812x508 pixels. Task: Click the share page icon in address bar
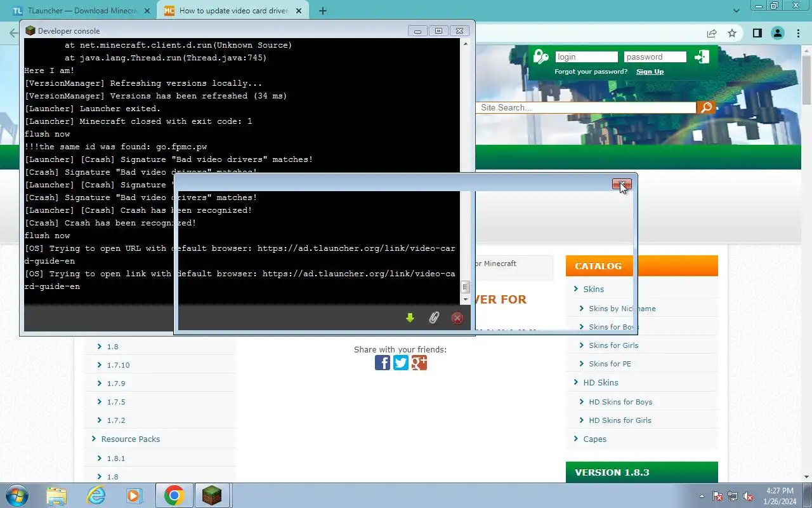(x=712, y=33)
